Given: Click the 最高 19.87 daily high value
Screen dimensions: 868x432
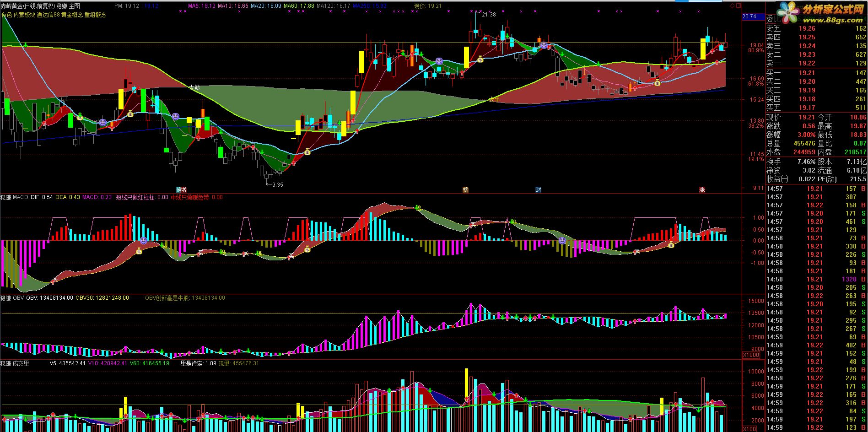Looking at the screenshot, I should [x=858, y=126].
